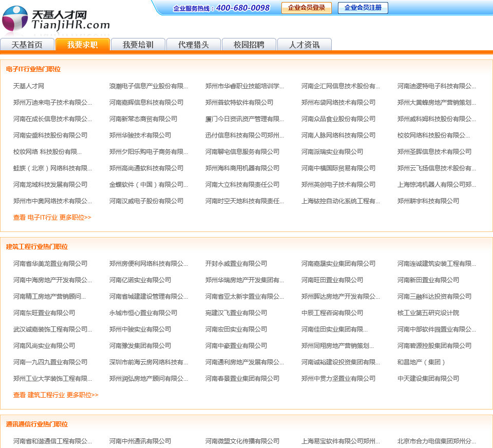Open 郑州市华睿职业技能培训学... link
This screenshot has height=448, width=493.
coord(244,86)
